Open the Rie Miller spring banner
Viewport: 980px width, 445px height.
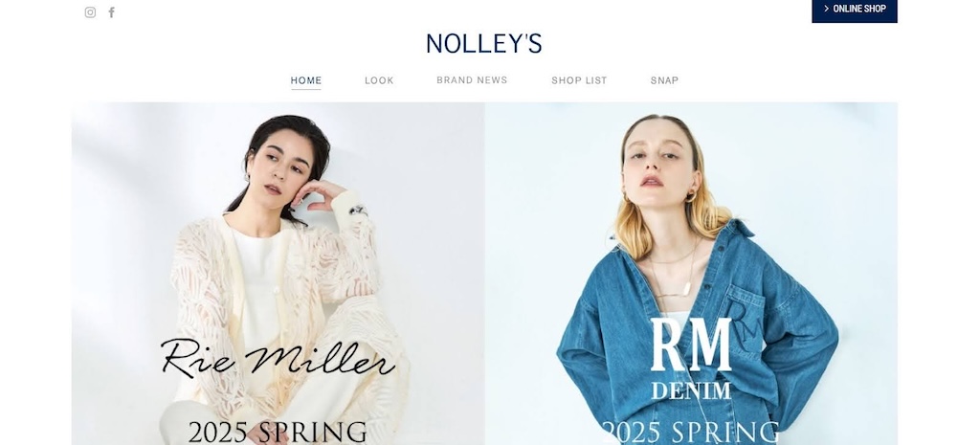pos(278,273)
